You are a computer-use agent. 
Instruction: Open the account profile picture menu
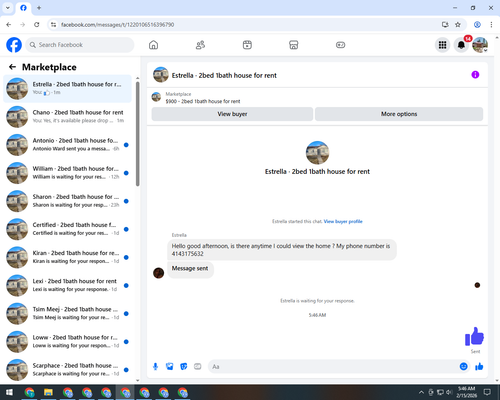coord(480,45)
